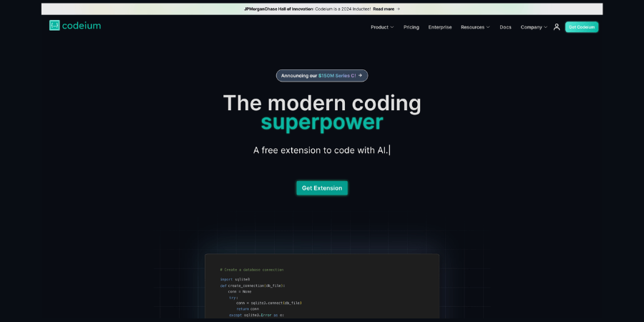The width and height of the screenshot is (644, 322).
Task: Go to the Pricing page
Action: [411, 27]
